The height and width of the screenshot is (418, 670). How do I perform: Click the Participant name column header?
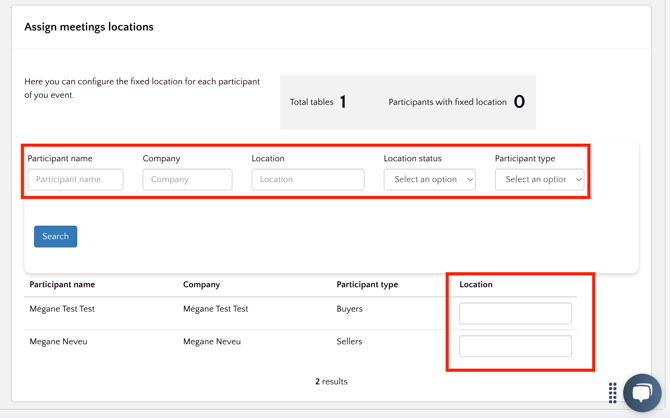tap(62, 285)
